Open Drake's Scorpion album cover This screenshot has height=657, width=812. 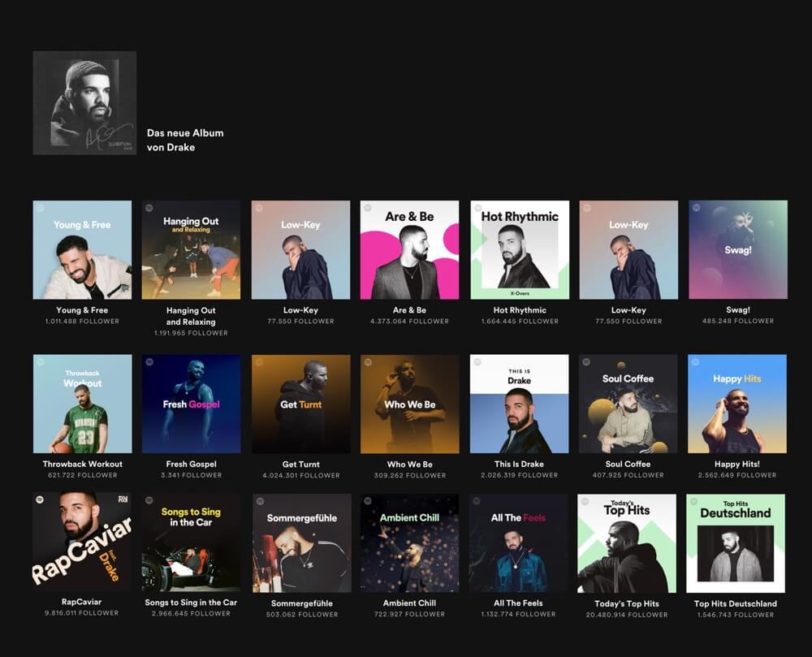tap(85, 102)
